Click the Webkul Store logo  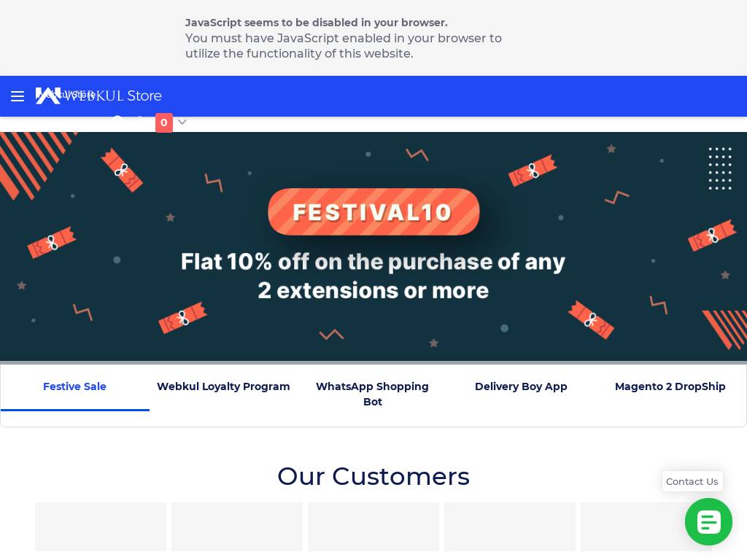tap(99, 96)
